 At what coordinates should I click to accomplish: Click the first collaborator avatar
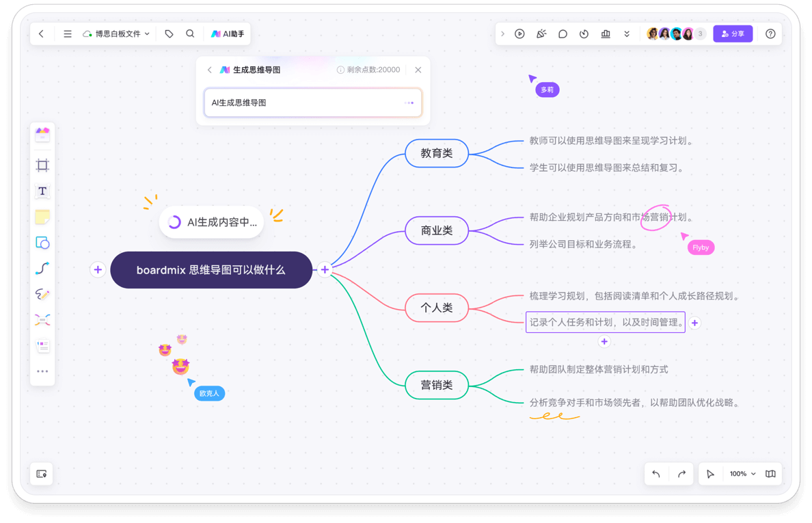click(x=653, y=33)
